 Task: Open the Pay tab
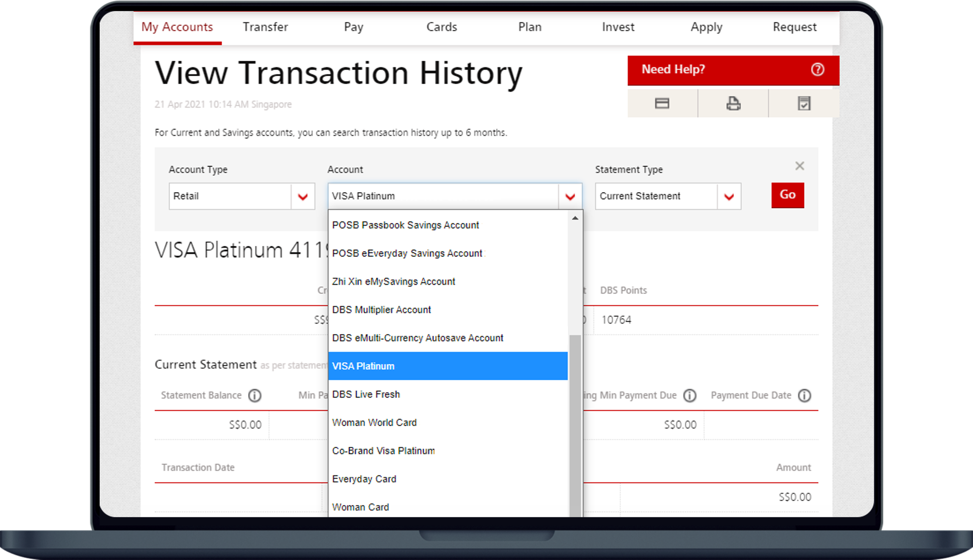coord(354,27)
